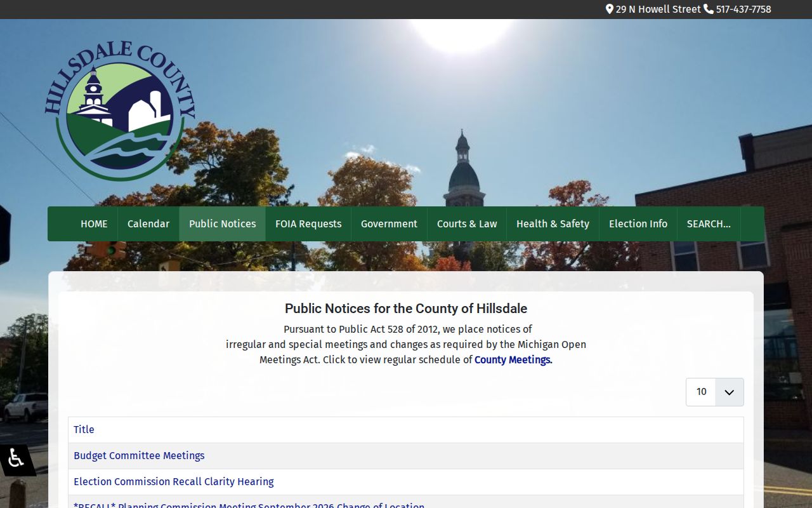Image resolution: width=812 pixels, height=508 pixels.
Task: Follow the County Meetings link
Action: click(x=513, y=359)
